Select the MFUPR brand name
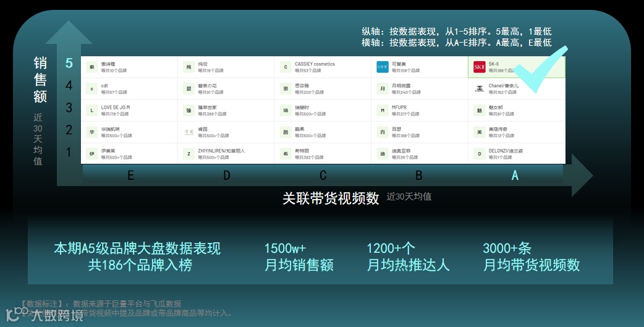This screenshot has height=327, width=644. click(x=399, y=108)
